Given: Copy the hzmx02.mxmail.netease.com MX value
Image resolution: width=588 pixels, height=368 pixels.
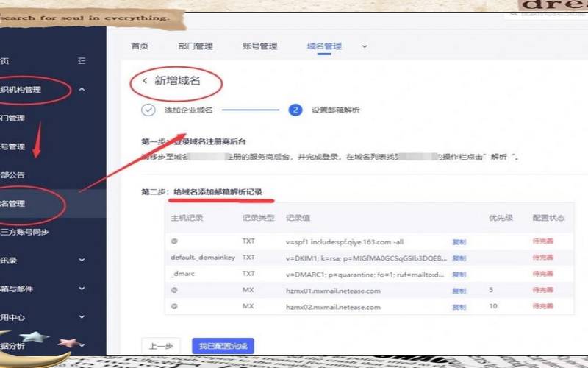Looking at the screenshot, I should point(459,307).
